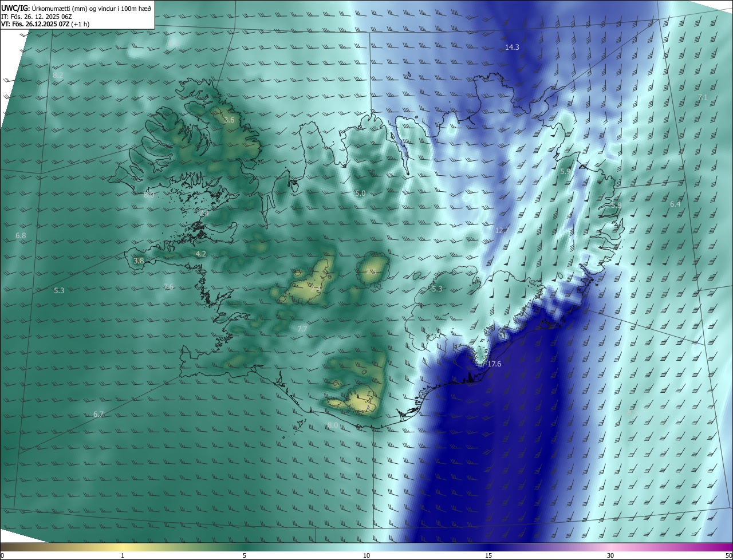Click the 6.7 value in the southwest sea
The height and width of the screenshot is (560, 733).
(x=98, y=414)
